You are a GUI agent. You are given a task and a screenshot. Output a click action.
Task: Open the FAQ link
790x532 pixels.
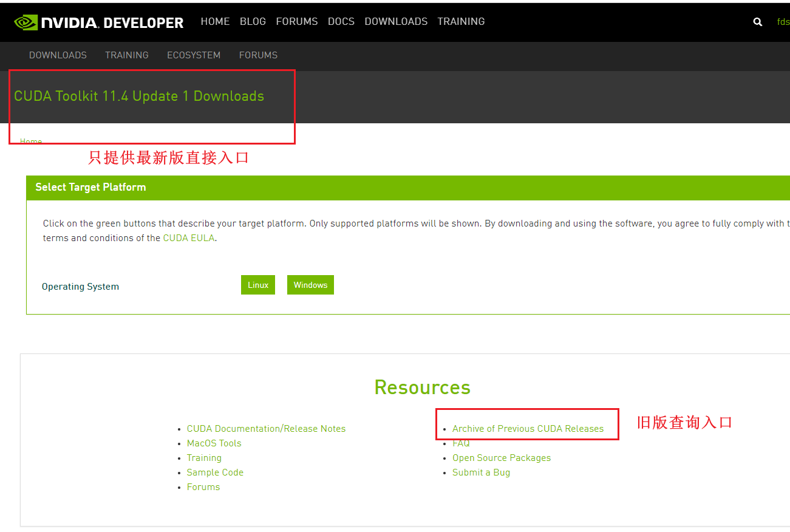pyautogui.click(x=461, y=443)
